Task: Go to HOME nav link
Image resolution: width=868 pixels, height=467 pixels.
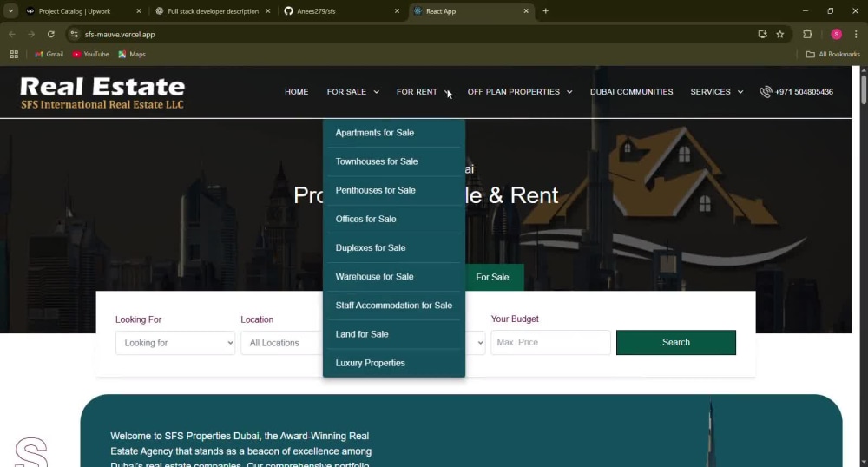Action: coord(296,92)
